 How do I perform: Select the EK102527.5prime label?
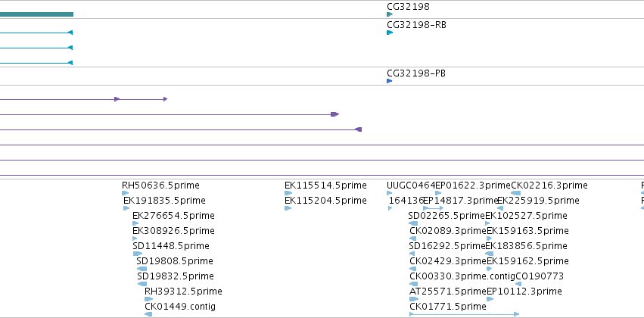point(526,216)
